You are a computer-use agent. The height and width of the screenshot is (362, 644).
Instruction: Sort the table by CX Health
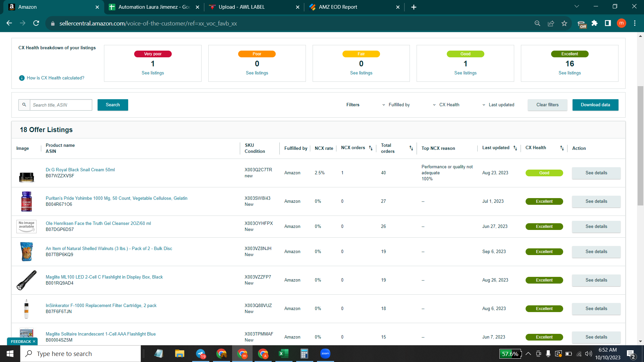(x=562, y=148)
